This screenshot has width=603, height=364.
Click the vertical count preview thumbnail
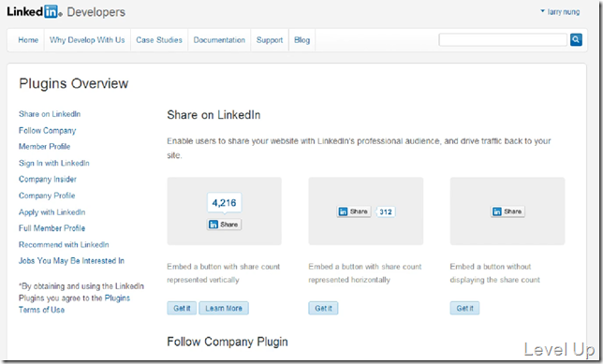point(224,211)
